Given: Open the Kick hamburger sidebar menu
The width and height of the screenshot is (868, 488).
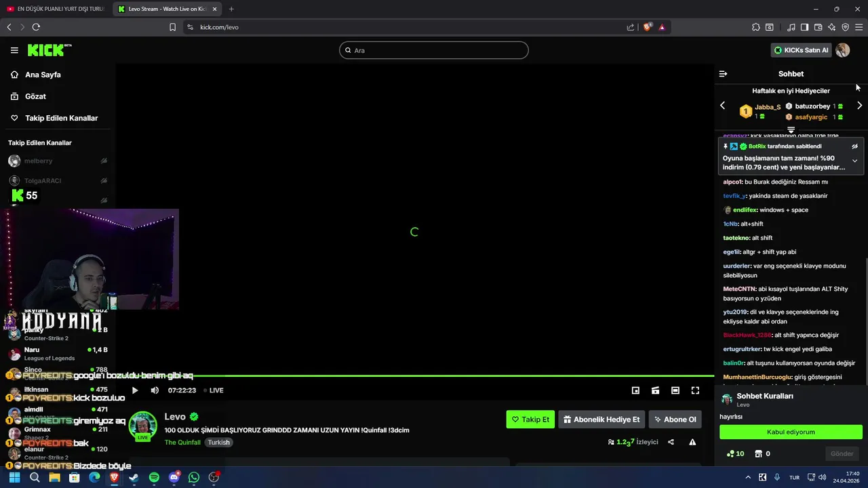Looking at the screenshot, I should coord(14,50).
